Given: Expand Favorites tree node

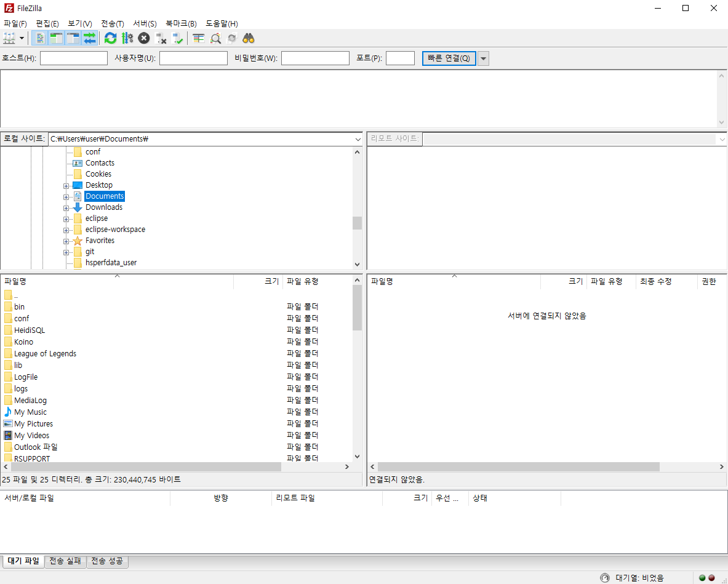Looking at the screenshot, I should 66,241.
